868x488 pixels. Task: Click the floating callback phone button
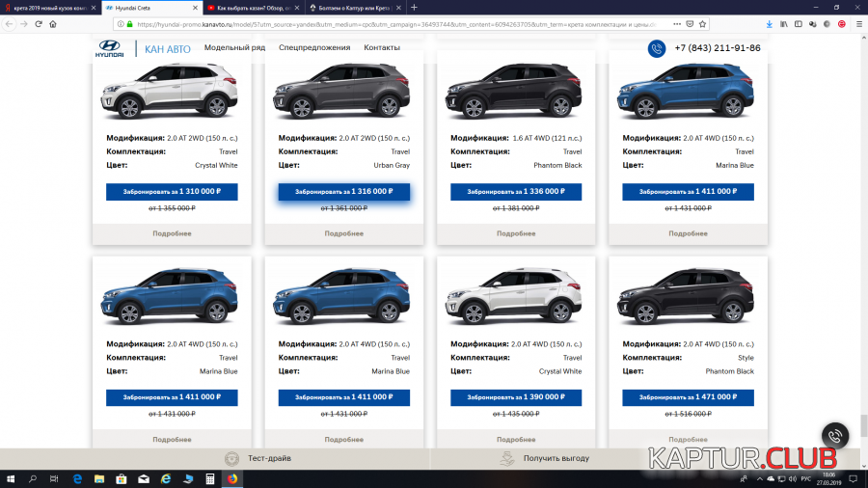834,436
